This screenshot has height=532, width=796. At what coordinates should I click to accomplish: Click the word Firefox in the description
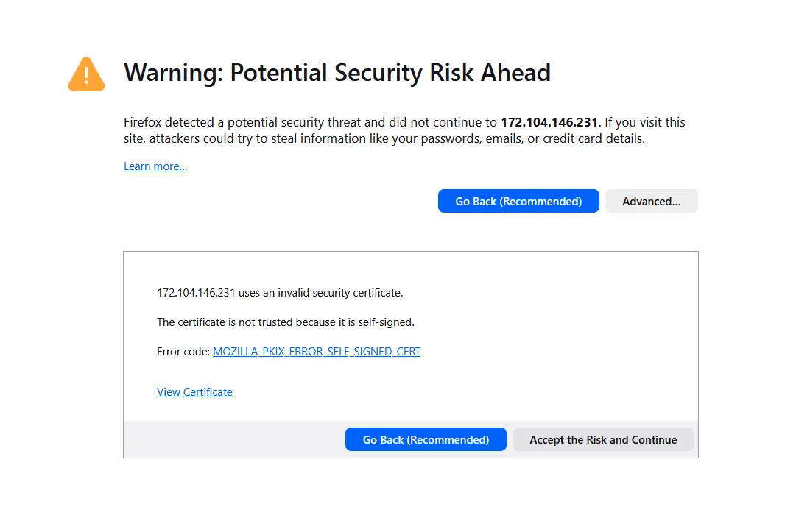144,122
